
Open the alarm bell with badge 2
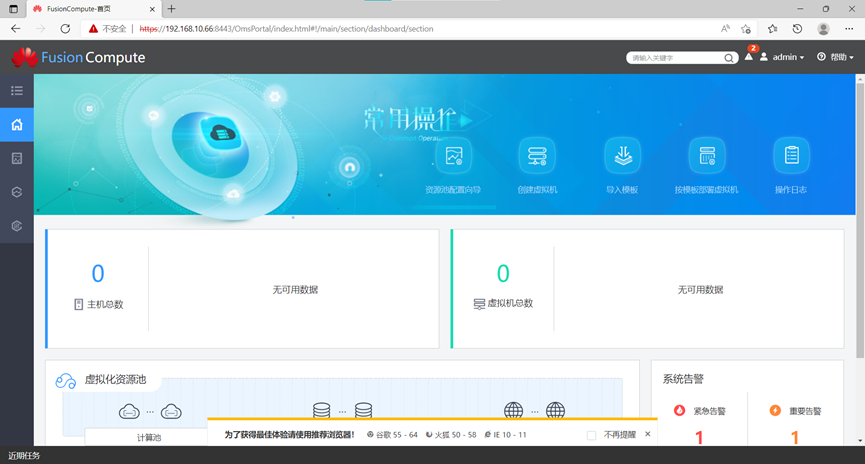[749, 55]
